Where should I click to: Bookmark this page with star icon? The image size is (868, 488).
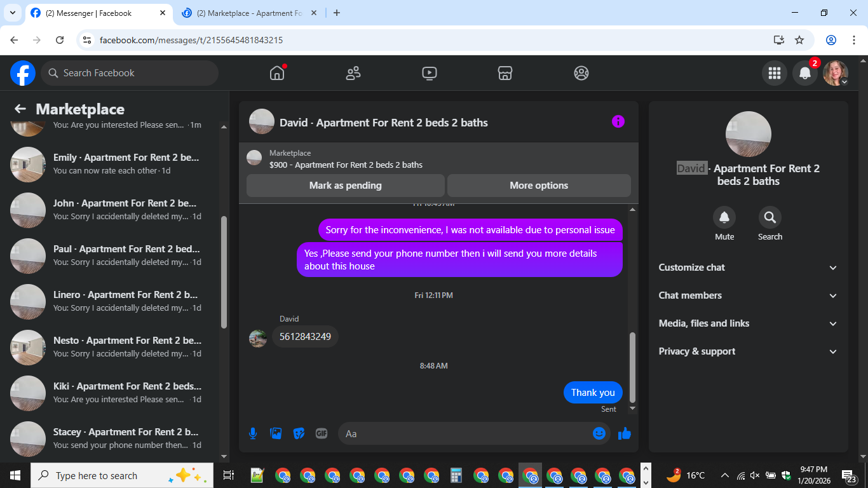(x=799, y=40)
